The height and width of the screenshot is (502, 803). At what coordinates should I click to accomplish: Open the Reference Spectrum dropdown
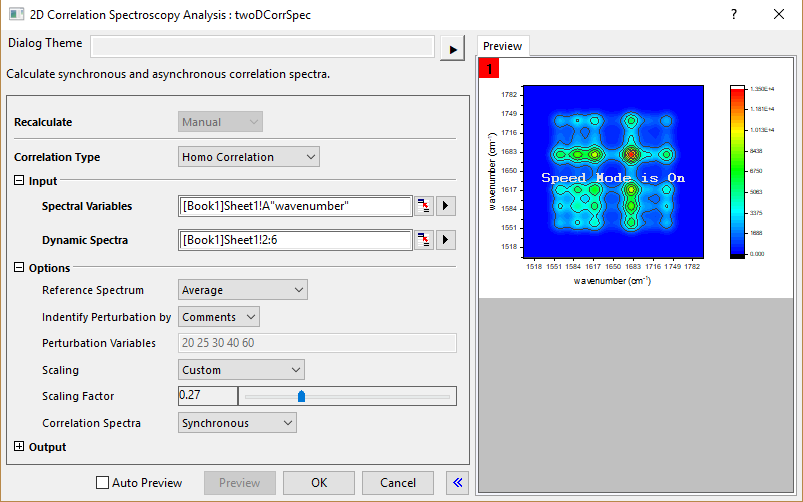click(x=243, y=290)
